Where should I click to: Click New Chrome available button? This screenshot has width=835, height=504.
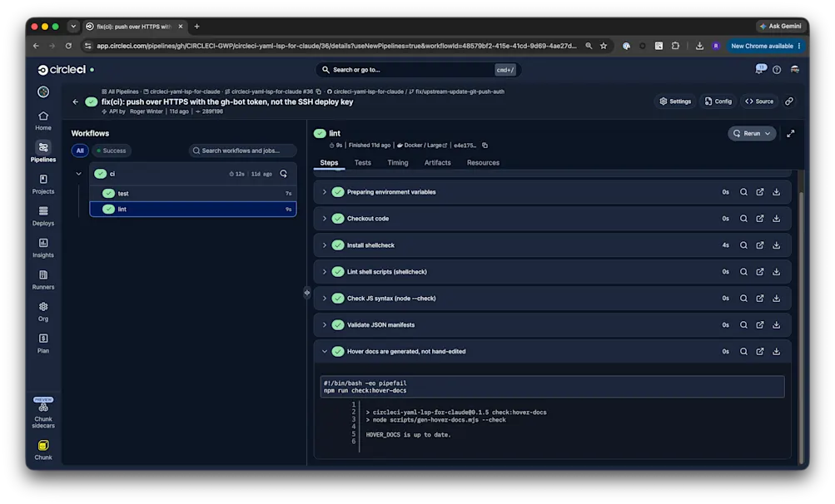[765, 47]
